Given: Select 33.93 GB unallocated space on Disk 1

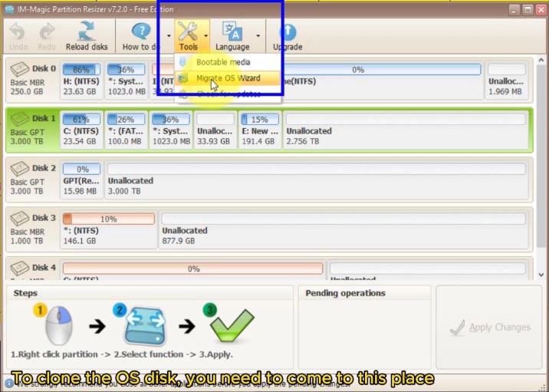Looking at the screenshot, I should point(215,130).
